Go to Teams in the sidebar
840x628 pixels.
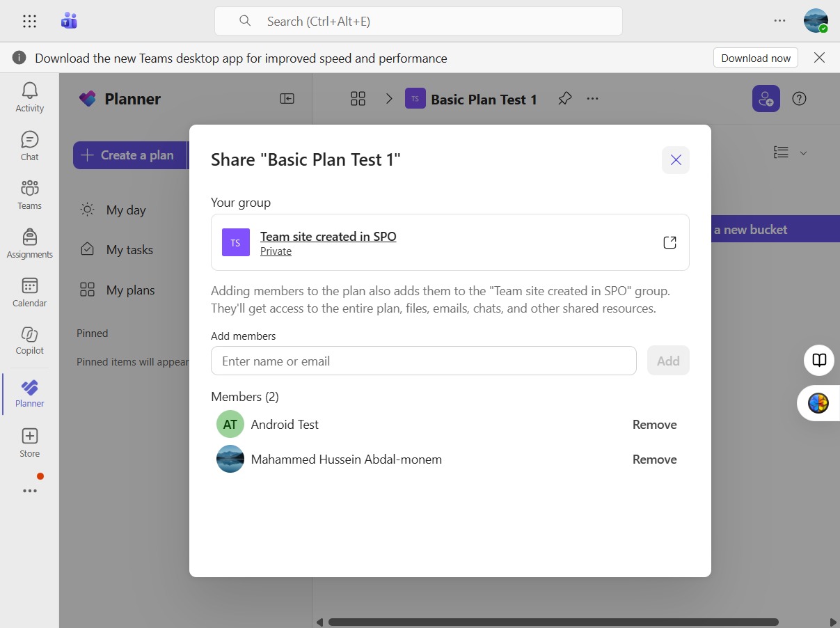click(29, 194)
